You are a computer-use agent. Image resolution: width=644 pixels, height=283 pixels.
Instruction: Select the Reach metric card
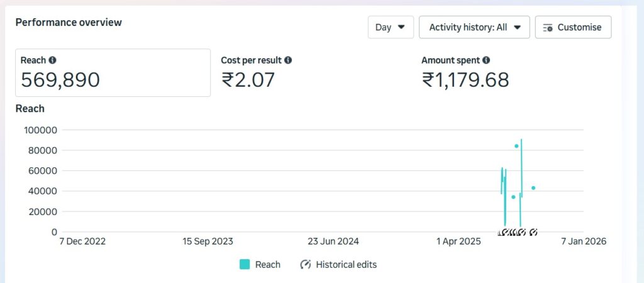[113, 73]
